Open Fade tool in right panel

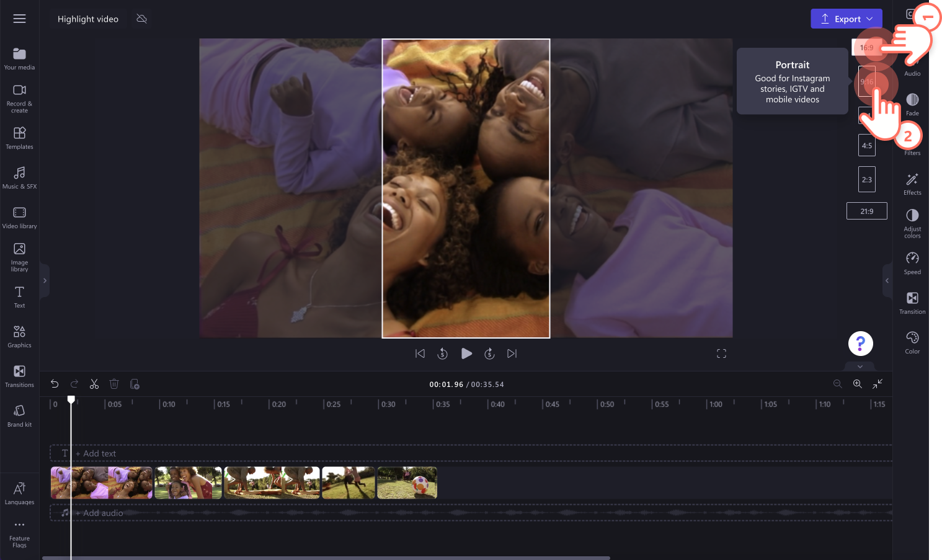pyautogui.click(x=912, y=104)
